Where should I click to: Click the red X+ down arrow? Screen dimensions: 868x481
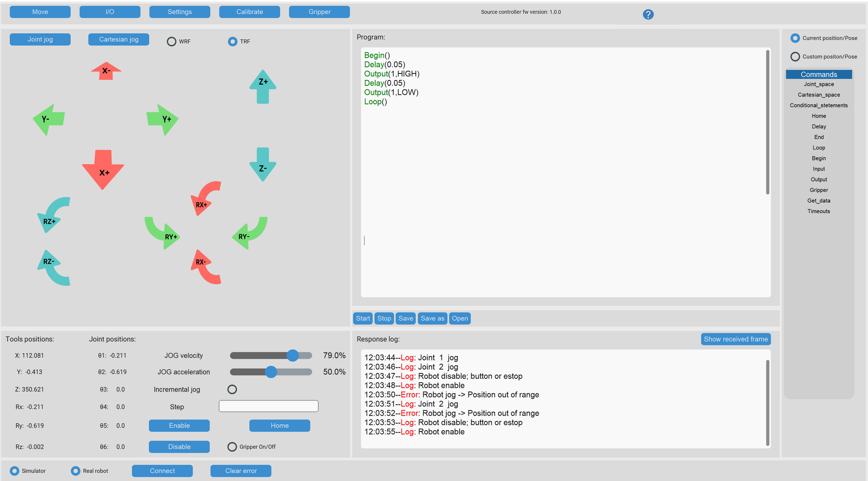pos(103,170)
